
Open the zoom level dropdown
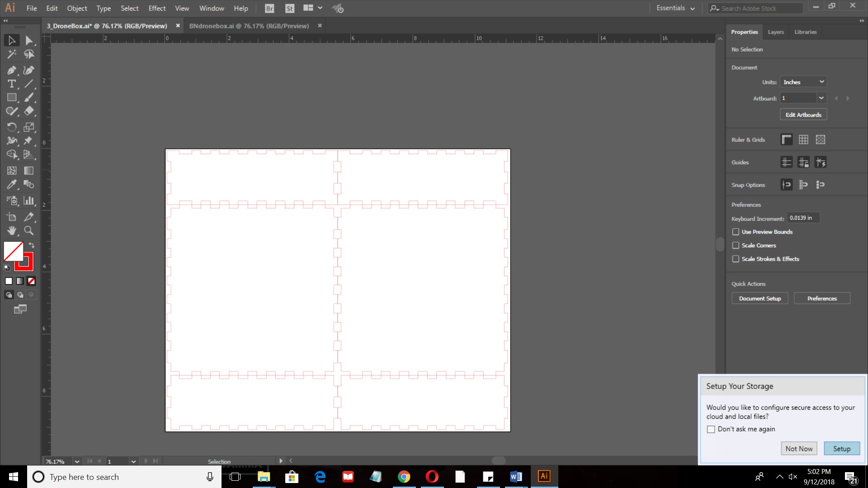77,461
